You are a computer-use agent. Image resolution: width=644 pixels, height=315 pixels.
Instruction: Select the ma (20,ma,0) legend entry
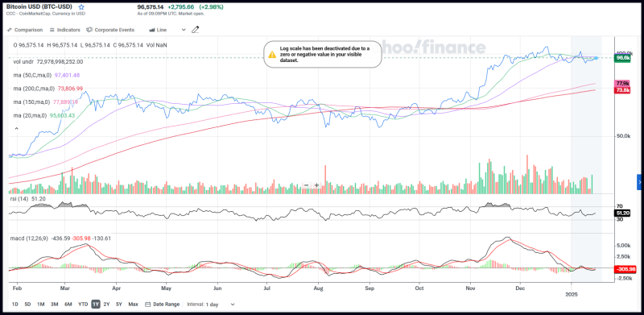43,116
